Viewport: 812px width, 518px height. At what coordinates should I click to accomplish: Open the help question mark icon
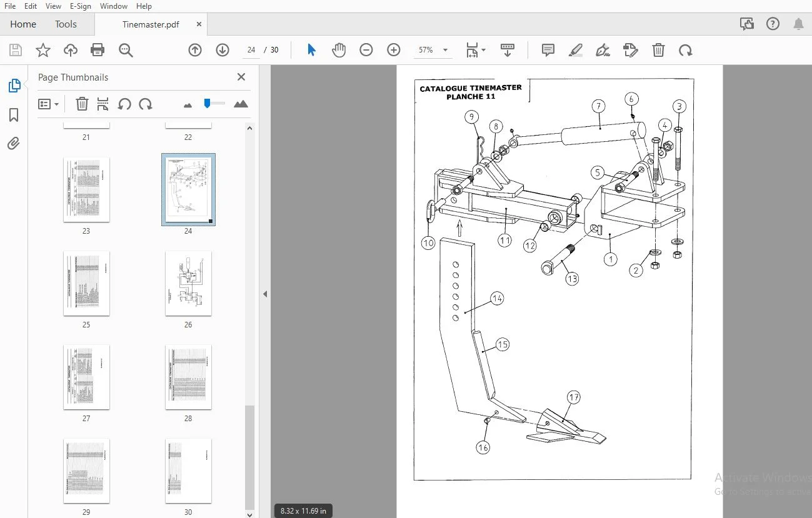pyautogui.click(x=773, y=24)
